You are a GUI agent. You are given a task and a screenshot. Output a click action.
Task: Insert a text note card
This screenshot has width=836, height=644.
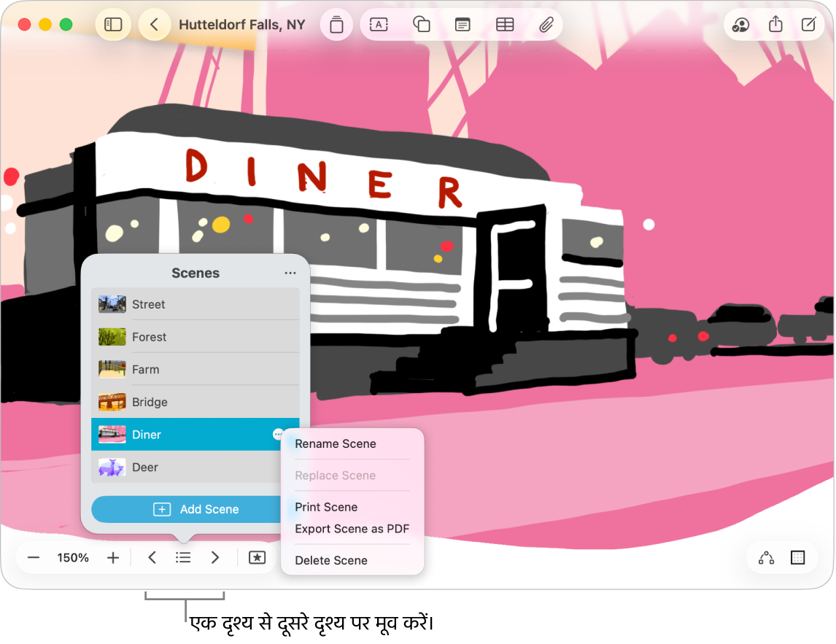[462, 25]
